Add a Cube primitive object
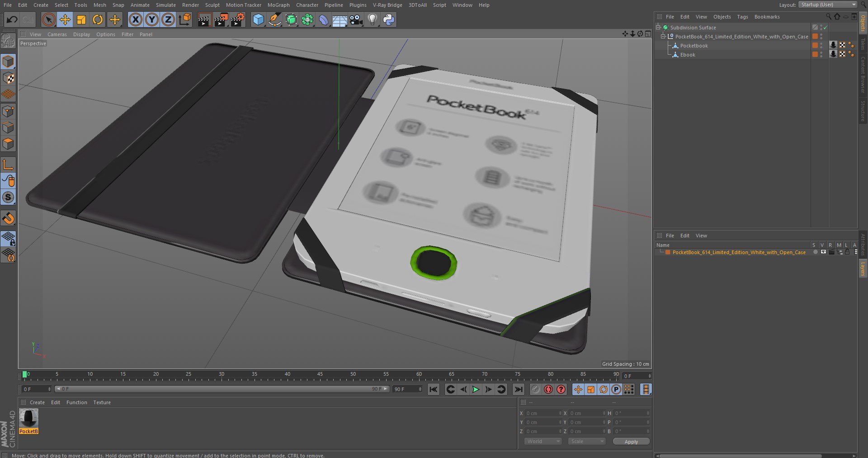 tap(258, 19)
